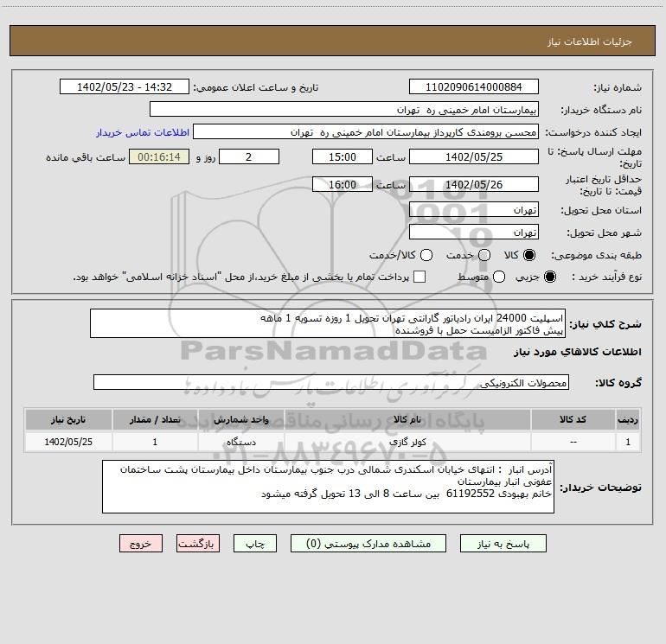Click the ردیف column header
666x644 pixels.
coord(628,419)
